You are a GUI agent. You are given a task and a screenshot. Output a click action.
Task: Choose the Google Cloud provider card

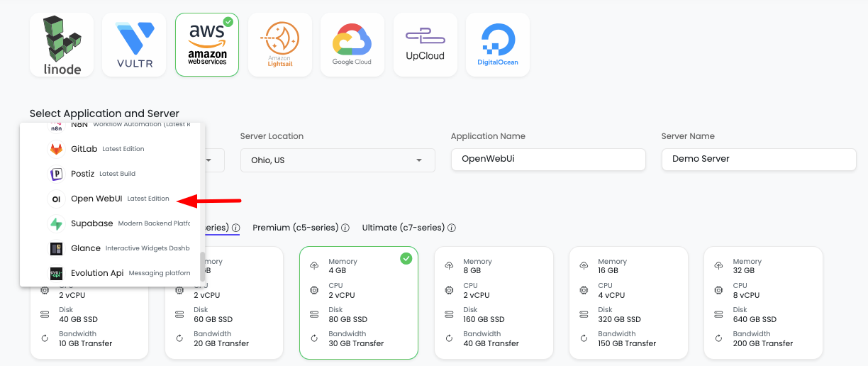[352, 44]
